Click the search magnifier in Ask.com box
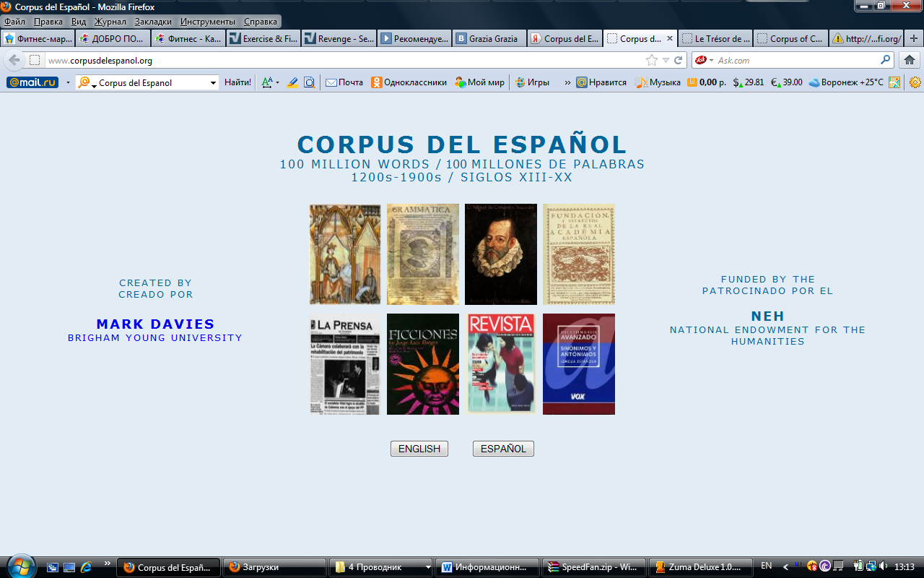The width and height of the screenshot is (924, 578). coord(886,60)
